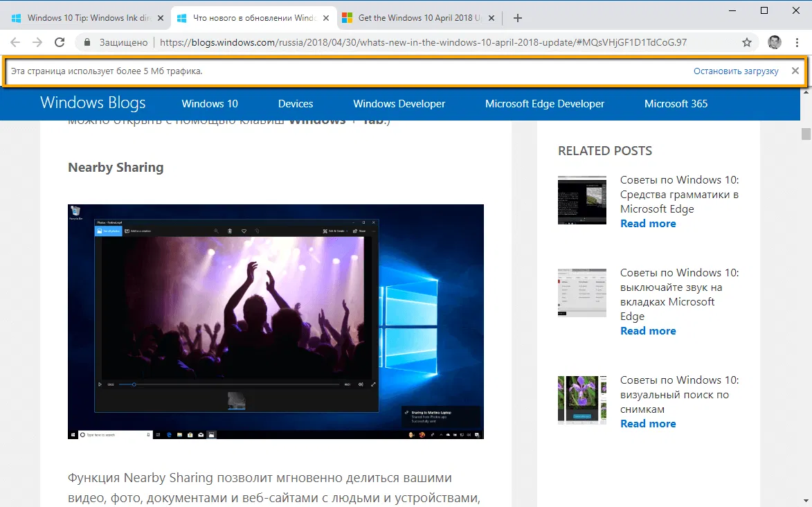Click the browser forward arrow

pos(37,42)
